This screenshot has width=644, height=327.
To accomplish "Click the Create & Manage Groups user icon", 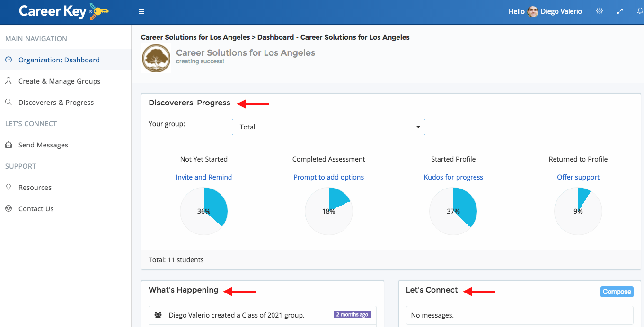I will tap(9, 81).
